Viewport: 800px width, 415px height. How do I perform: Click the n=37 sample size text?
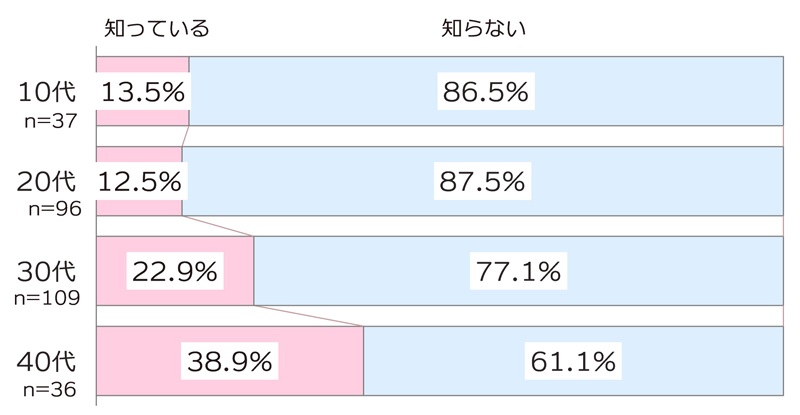click(50, 117)
